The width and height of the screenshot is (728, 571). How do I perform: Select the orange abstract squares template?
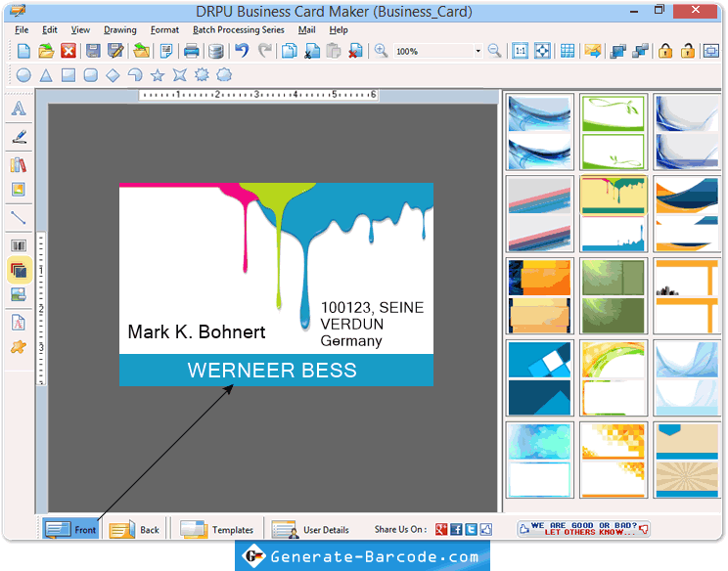click(539, 296)
